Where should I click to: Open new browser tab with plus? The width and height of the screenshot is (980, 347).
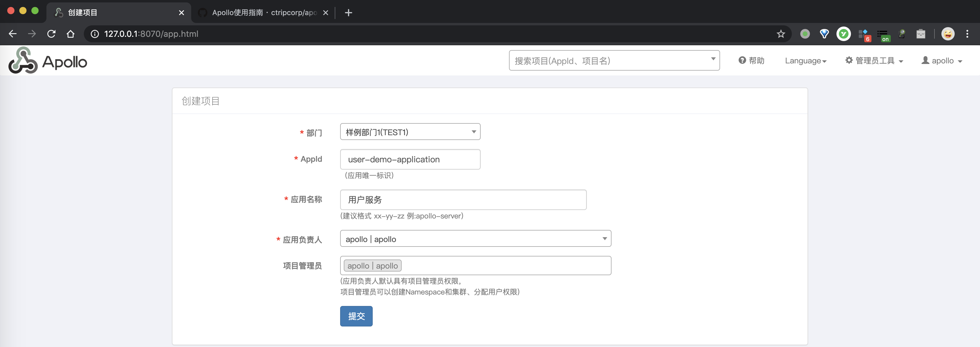[348, 13]
